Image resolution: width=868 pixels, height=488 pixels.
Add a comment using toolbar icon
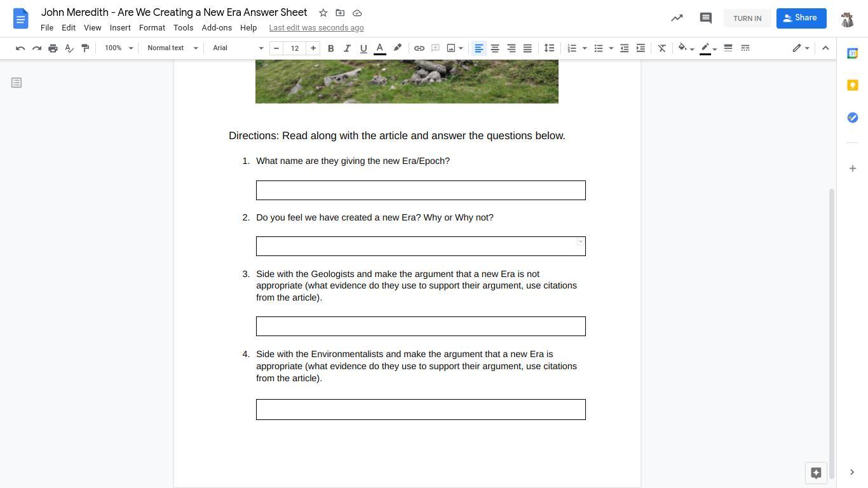click(x=435, y=48)
